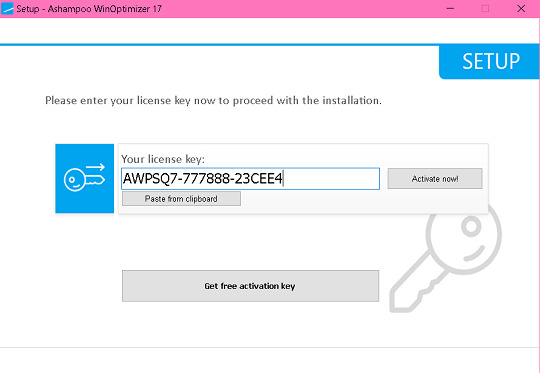Click the 'Setup - Ashampoo WinOptimizer 17' title
540x373 pixels.
89,9
